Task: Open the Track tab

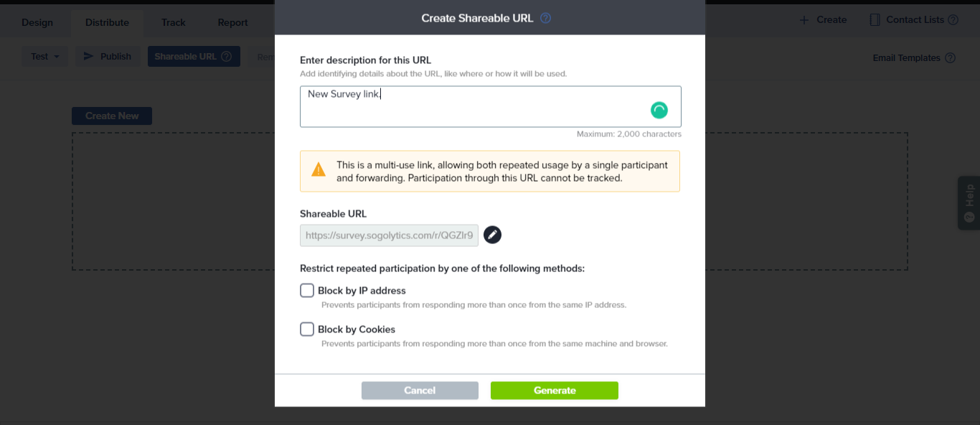Action: pos(173,22)
